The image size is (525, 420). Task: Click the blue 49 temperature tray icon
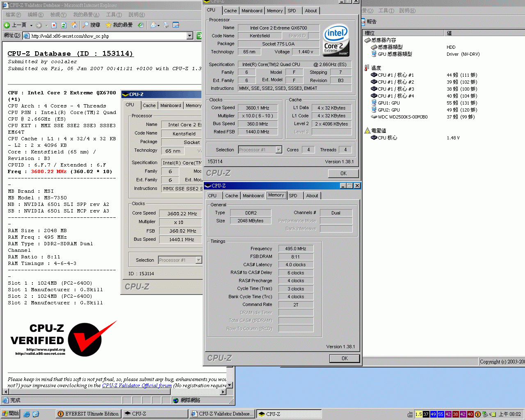point(433,414)
